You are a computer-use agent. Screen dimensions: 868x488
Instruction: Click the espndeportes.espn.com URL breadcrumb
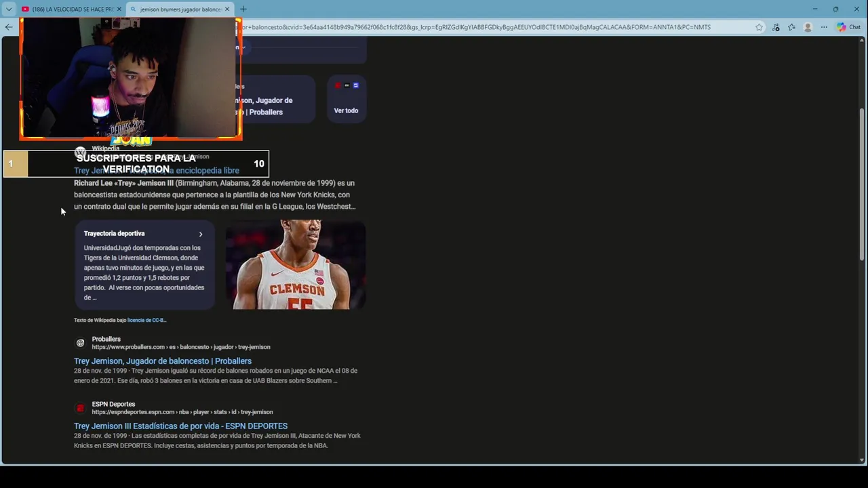(182, 412)
